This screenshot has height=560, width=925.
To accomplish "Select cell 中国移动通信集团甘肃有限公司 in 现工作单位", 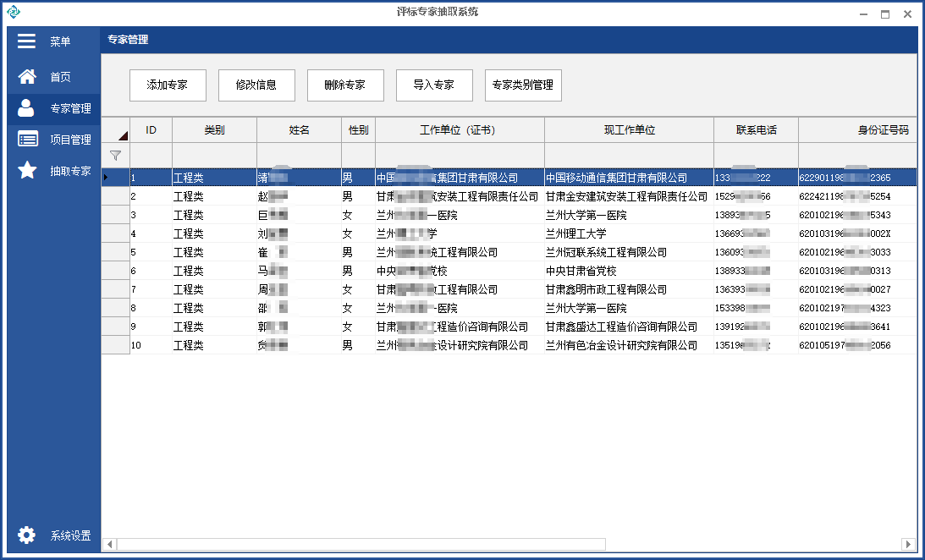I will [629, 178].
